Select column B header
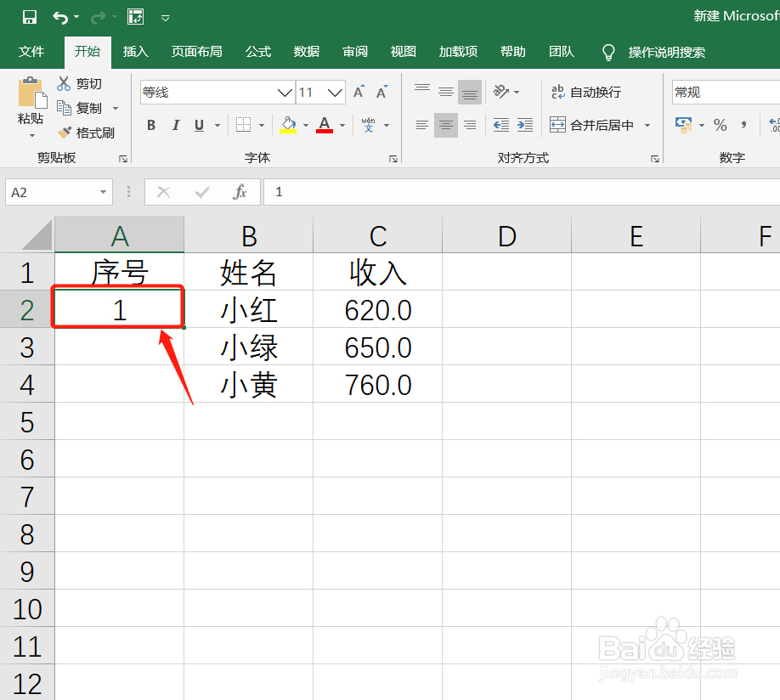The image size is (780, 700). coord(249,234)
